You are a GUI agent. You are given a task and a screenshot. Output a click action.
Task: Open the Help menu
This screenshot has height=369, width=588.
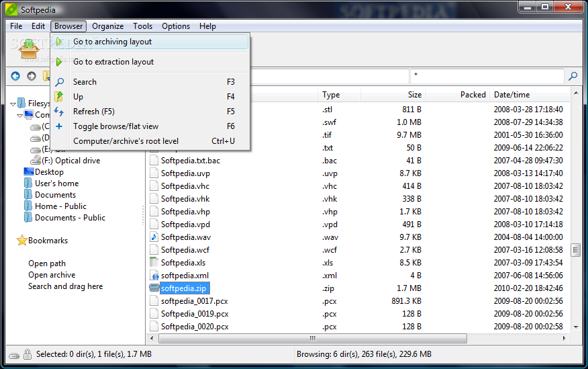click(x=207, y=26)
